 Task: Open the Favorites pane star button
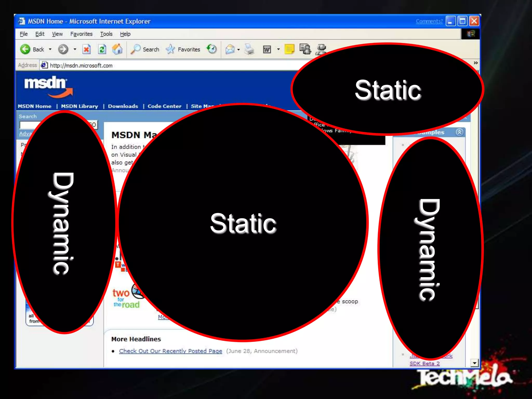[x=183, y=49]
